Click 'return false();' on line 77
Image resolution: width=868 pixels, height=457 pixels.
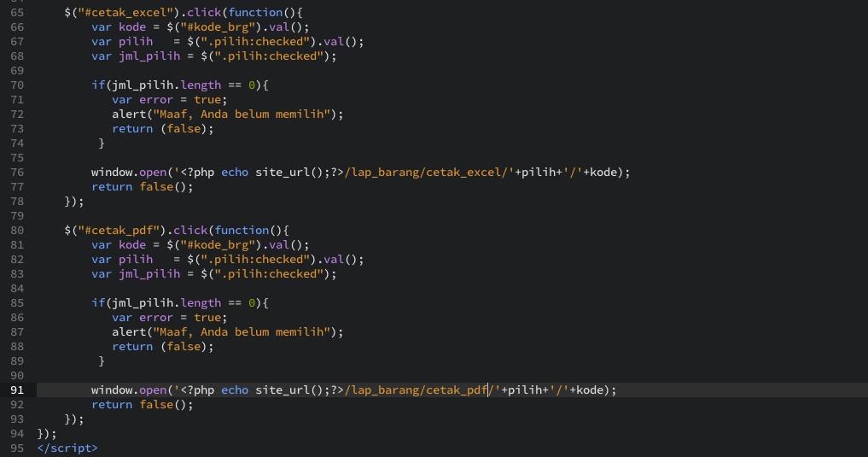pyautogui.click(x=143, y=187)
